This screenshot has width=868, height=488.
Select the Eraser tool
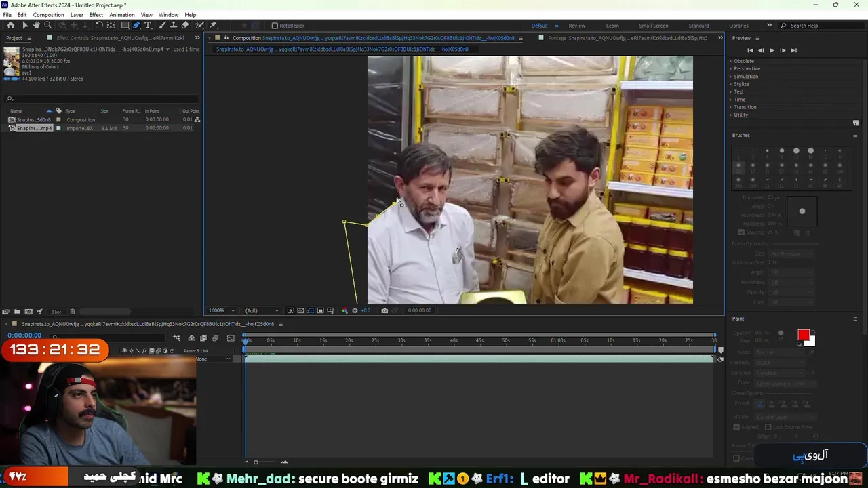pyautogui.click(x=185, y=25)
